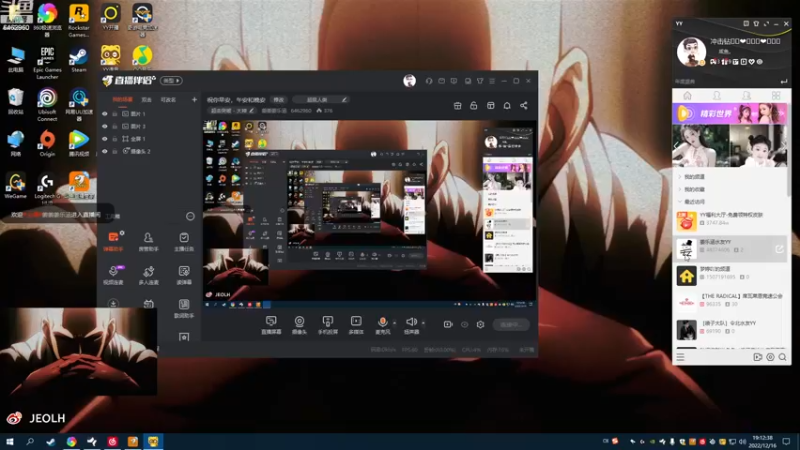Open the Windows Start menu

tap(9, 441)
